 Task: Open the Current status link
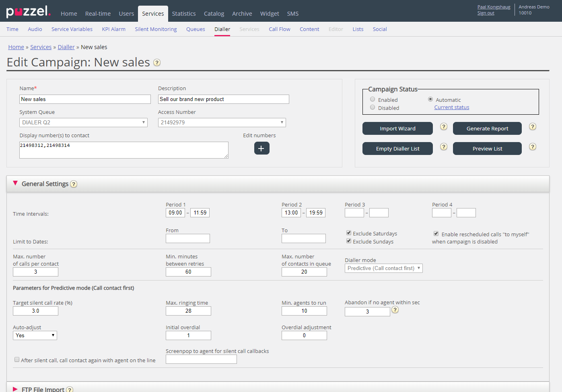(451, 107)
